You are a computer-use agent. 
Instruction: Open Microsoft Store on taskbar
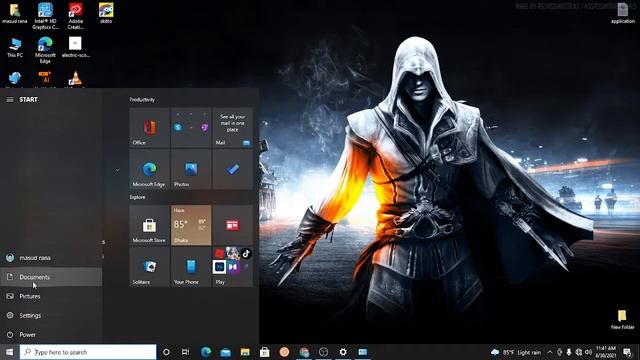click(264, 352)
